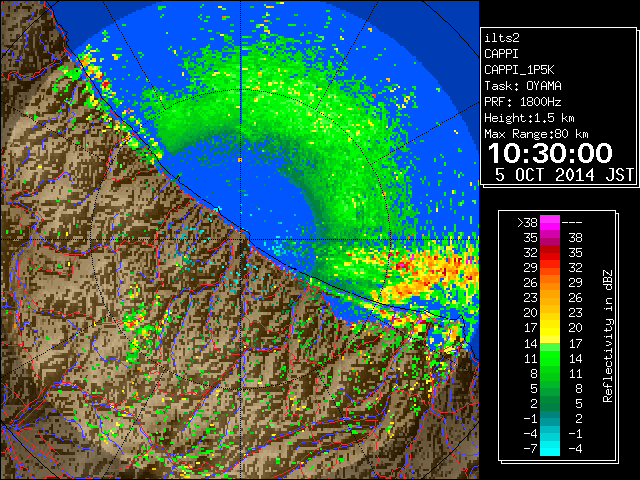The height and width of the screenshot is (480, 640).
Task: Click the 'Task: OYAMA' line
Action: [522, 86]
